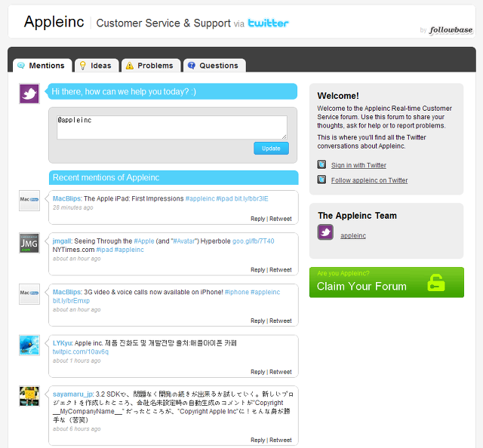Retweet sayamaru_jp's tweet

[281, 440]
